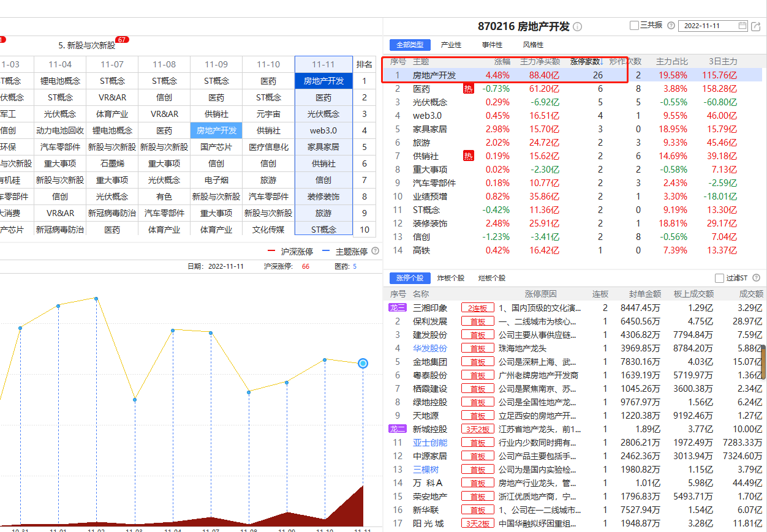Switch to the 事件性 tab

click(x=493, y=45)
